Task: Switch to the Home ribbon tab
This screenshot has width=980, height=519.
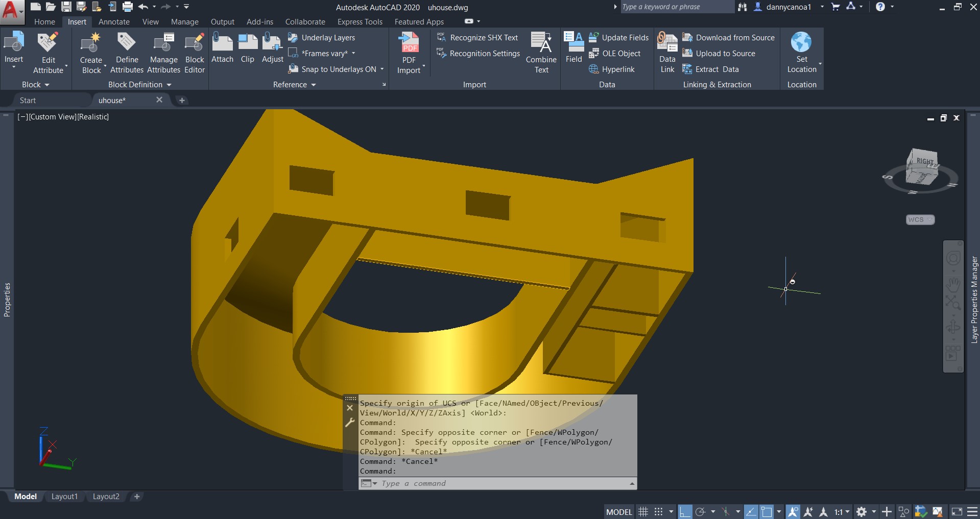Action: [x=44, y=22]
